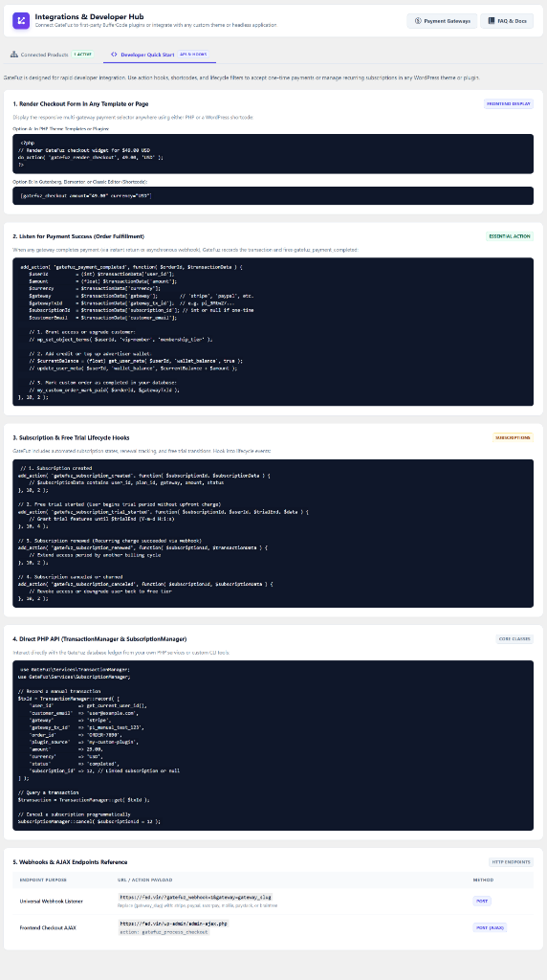Click the book icon on FAQ & Docs
The width and height of the screenshot is (547, 980).
pos(492,21)
